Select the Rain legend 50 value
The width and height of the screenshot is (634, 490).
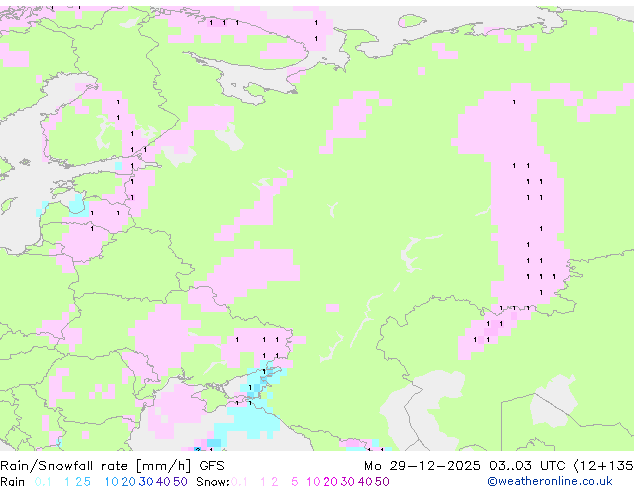pyautogui.click(x=180, y=482)
